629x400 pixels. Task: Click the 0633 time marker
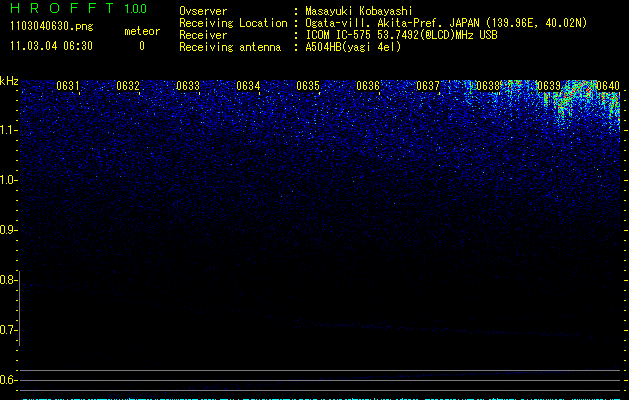click(188, 86)
